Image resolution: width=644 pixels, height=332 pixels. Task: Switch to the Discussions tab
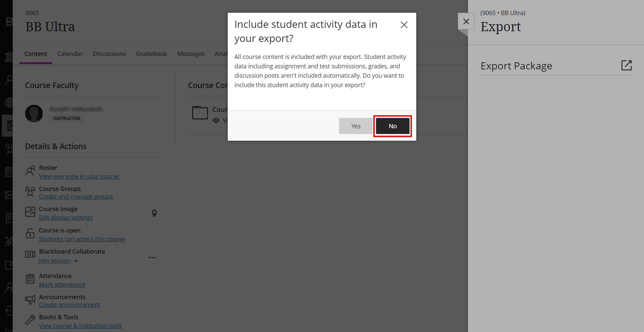(x=109, y=54)
